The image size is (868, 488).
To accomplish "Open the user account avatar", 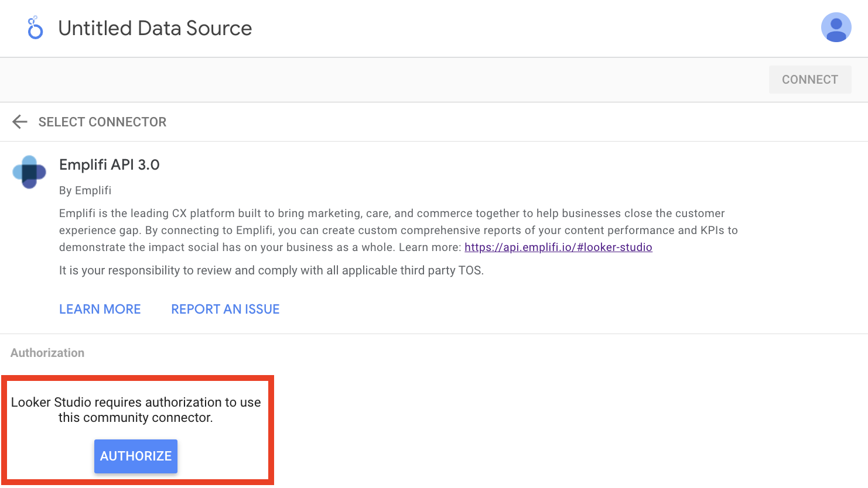I will [836, 28].
